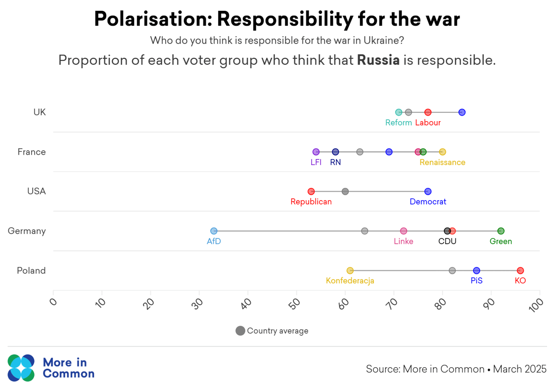Click the Republican red dot for USA

click(x=311, y=191)
